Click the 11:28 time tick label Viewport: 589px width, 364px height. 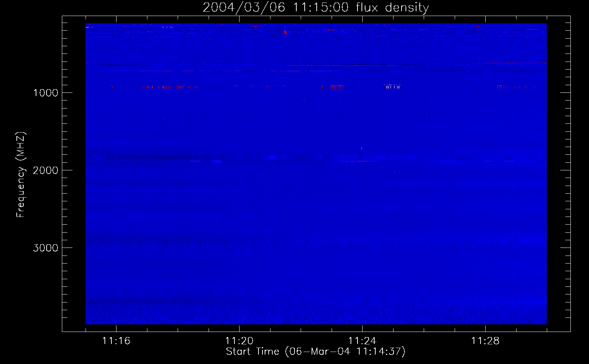[x=485, y=341]
